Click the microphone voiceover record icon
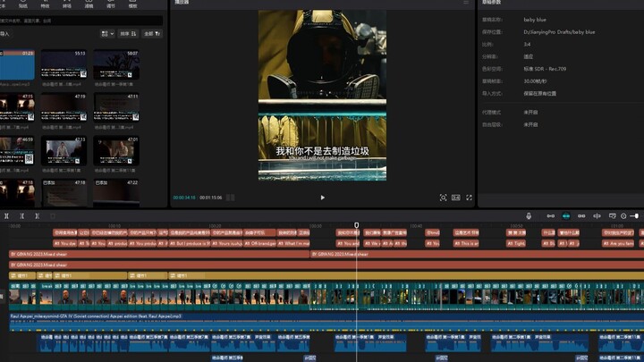This screenshot has width=644, height=362. pyautogui.click(x=529, y=216)
